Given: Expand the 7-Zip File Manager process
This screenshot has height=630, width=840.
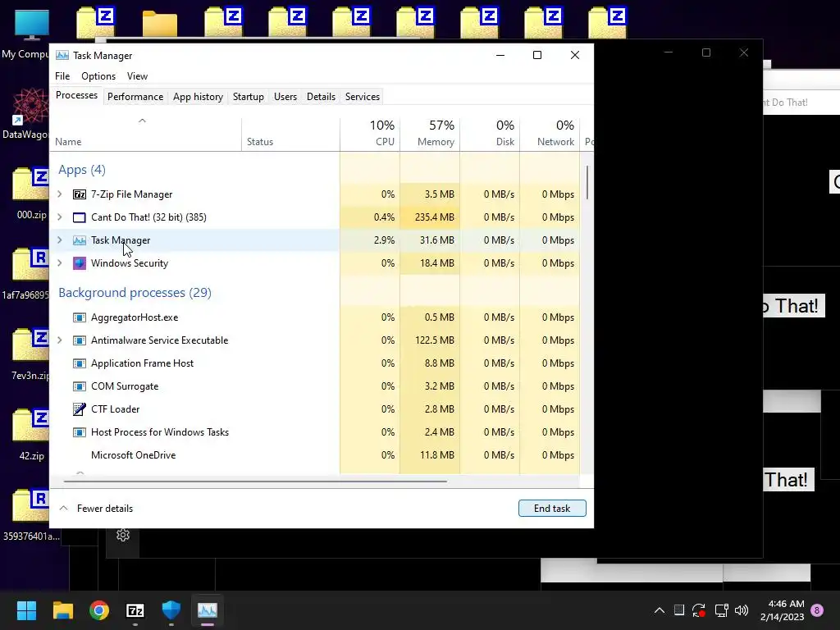Looking at the screenshot, I should click(60, 194).
